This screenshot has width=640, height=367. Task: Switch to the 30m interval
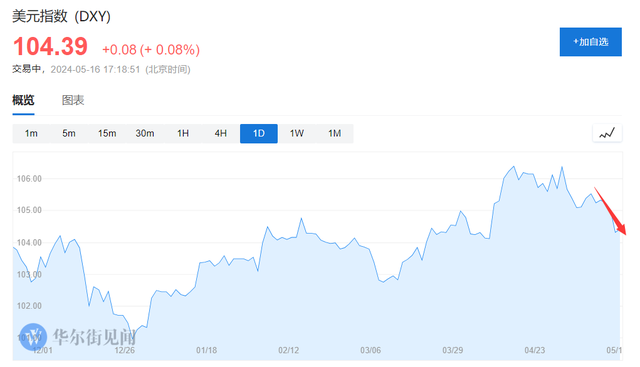[x=145, y=133]
